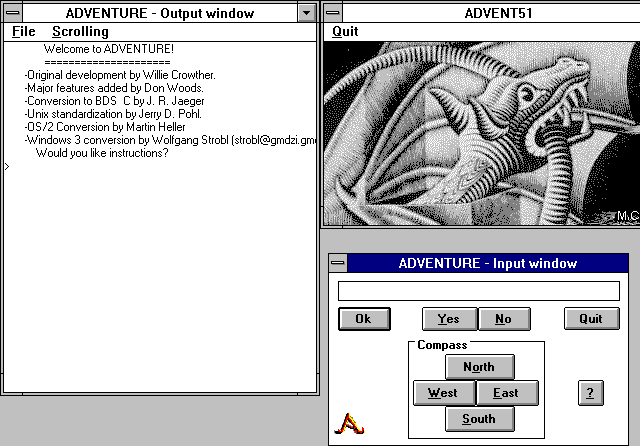640x446 pixels.
Task: Click the Windows 3 conversion by Wolfgang Strobl line
Action: [x=170, y=140]
